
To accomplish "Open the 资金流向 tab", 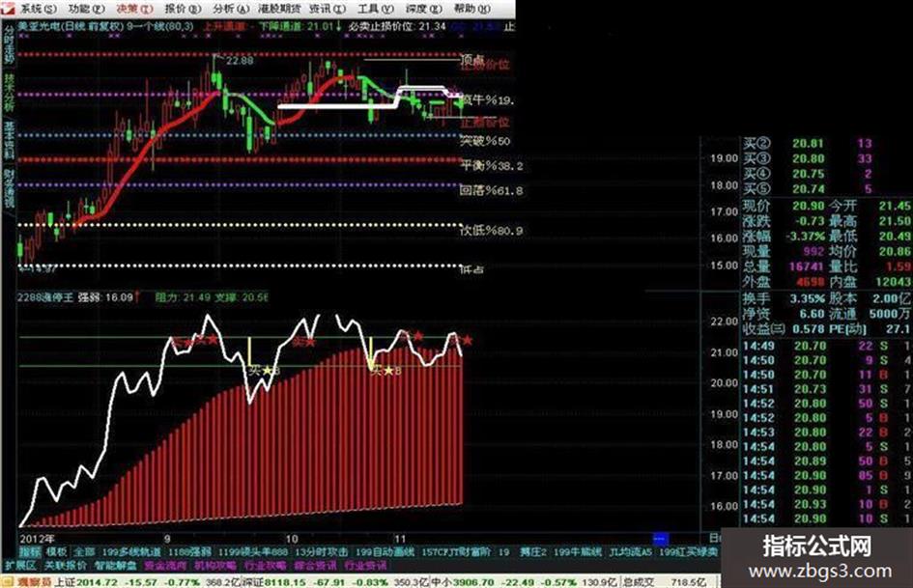I will pos(165,565).
